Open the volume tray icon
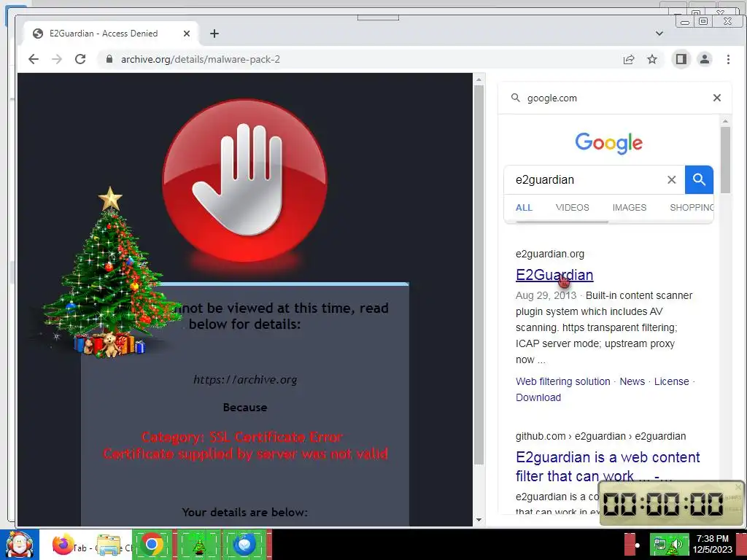 tap(676, 544)
